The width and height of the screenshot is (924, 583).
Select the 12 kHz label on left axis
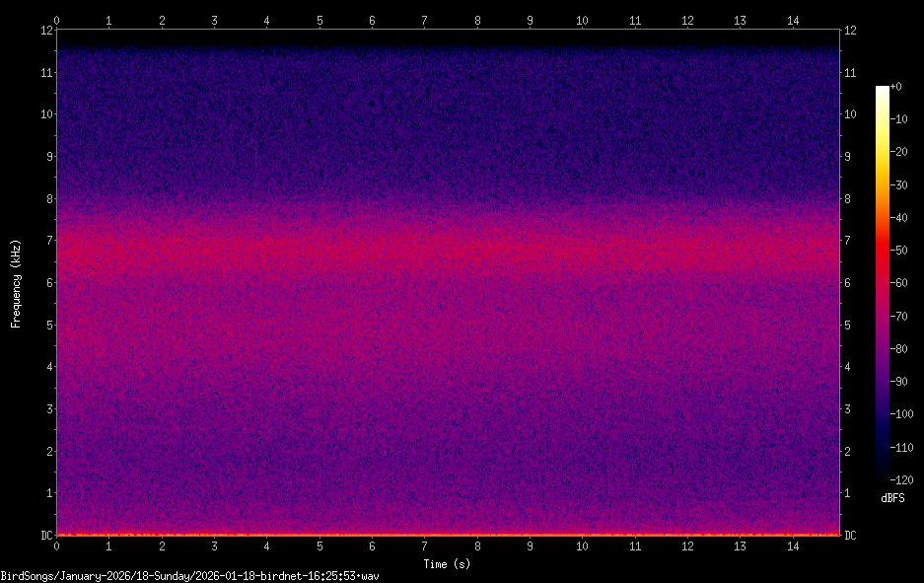[x=45, y=30]
